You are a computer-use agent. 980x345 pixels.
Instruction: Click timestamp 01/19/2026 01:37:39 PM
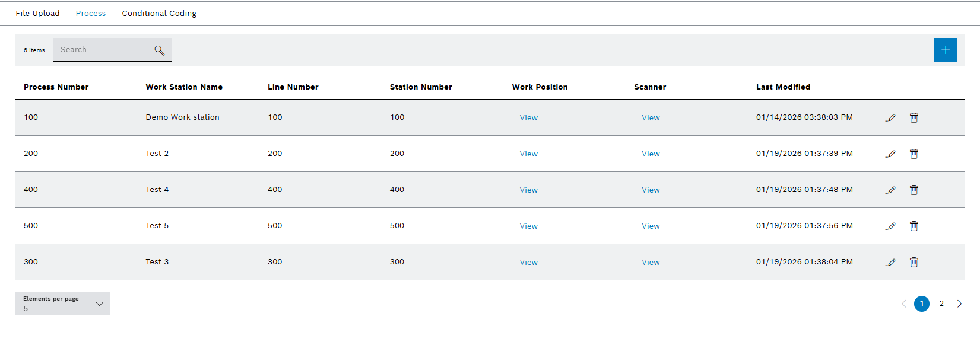(x=804, y=154)
